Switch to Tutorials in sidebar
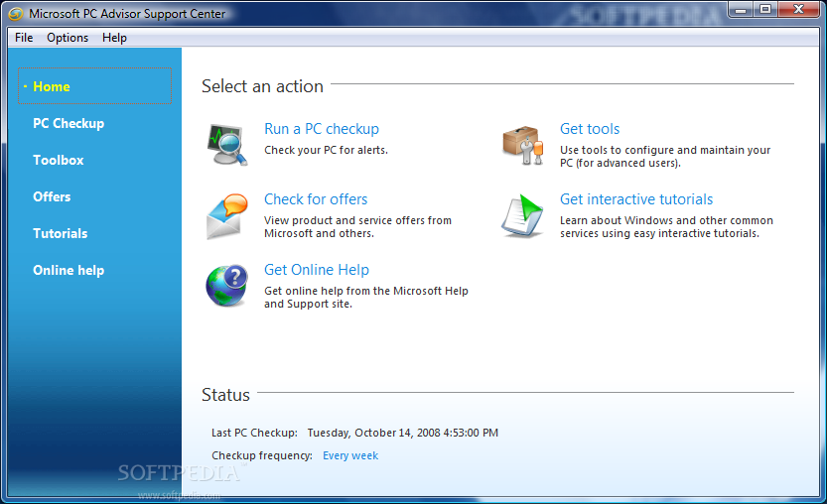827x504 pixels. pos(61,233)
